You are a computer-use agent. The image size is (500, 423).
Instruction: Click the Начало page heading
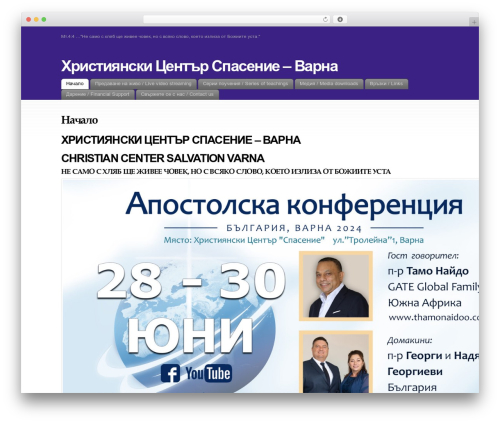79,120
